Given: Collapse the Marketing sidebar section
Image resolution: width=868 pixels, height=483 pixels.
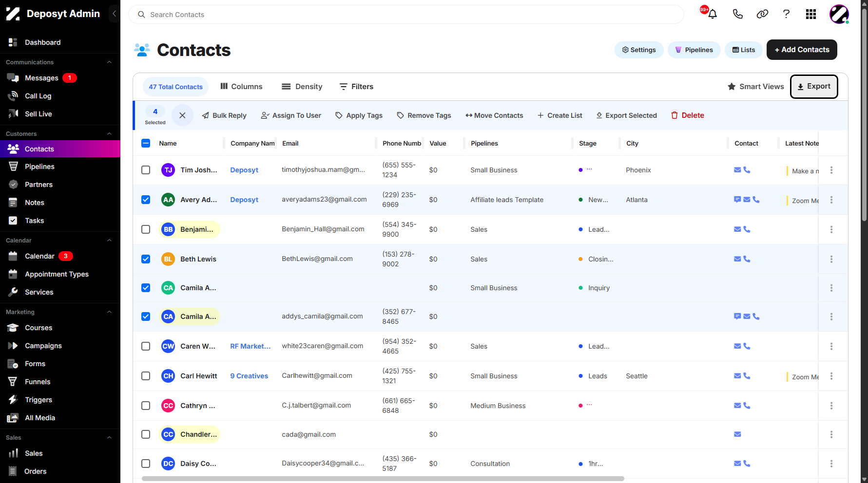Looking at the screenshot, I should pyautogui.click(x=109, y=312).
